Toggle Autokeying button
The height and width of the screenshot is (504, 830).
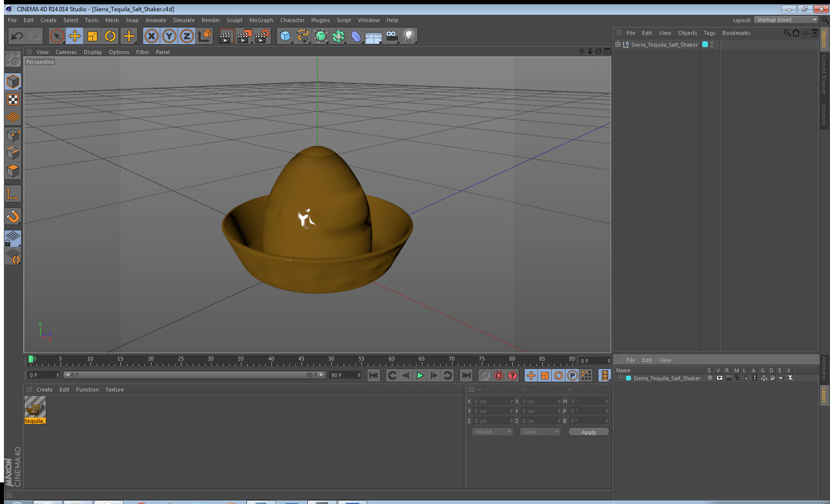tap(499, 375)
